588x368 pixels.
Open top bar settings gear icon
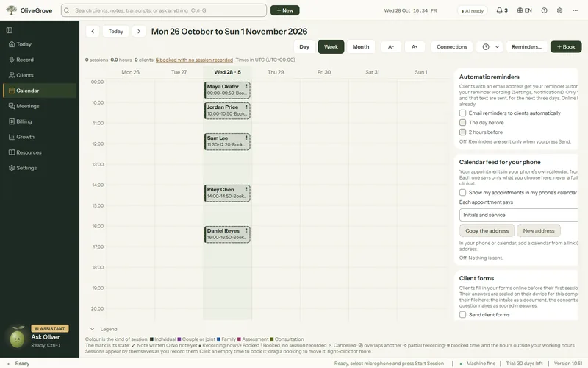pyautogui.click(x=559, y=10)
